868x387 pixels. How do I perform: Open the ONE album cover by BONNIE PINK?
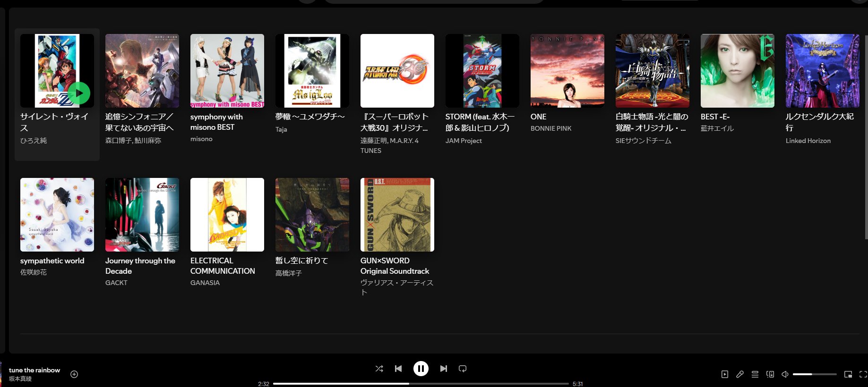pyautogui.click(x=567, y=71)
